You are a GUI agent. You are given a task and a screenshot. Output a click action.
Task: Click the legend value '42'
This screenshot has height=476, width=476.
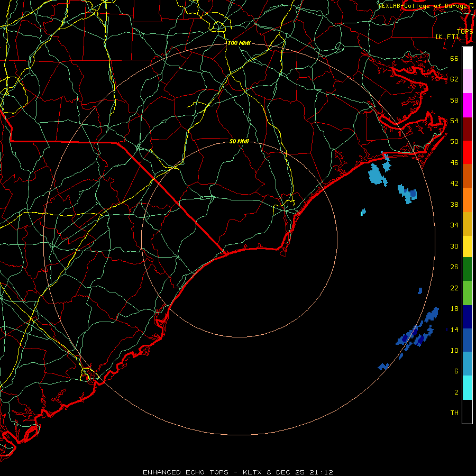pyautogui.click(x=454, y=184)
